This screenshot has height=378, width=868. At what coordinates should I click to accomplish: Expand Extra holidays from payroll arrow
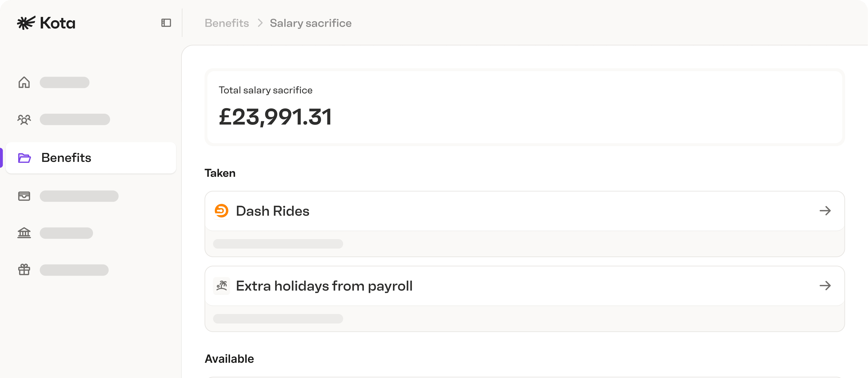click(825, 286)
